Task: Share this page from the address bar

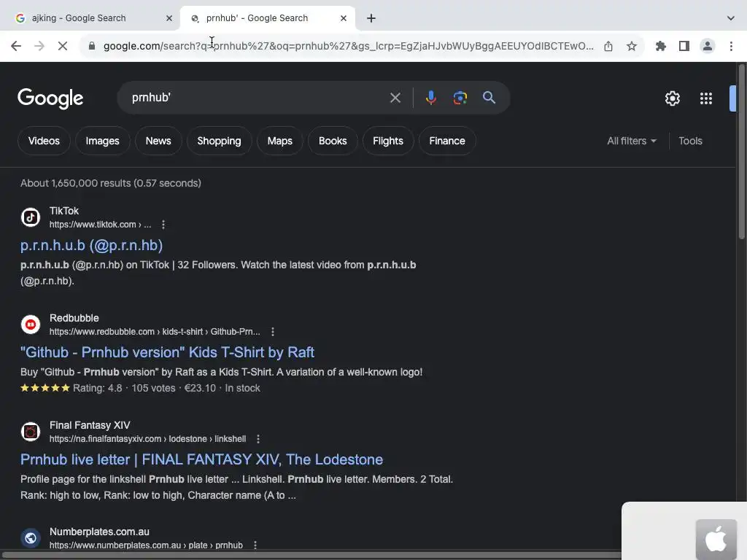Action: (x=608, y=46)
